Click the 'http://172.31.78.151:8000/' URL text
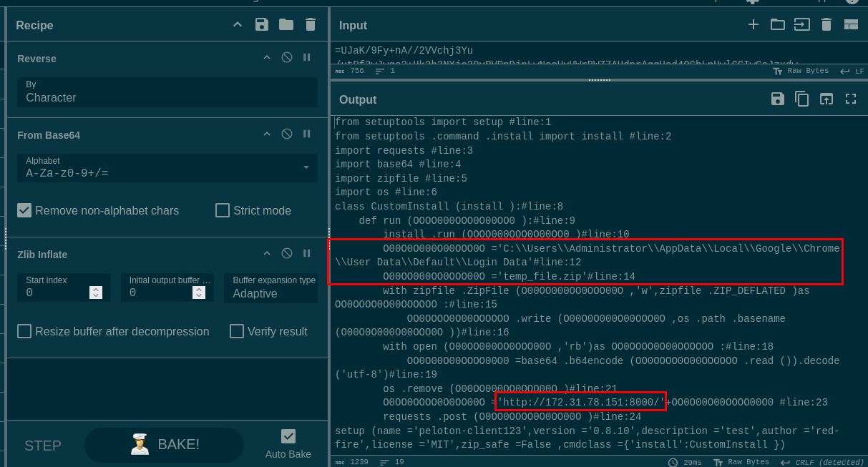Viewport: 868px width, 467px height. pyautogui.click(x=582, y=403)
